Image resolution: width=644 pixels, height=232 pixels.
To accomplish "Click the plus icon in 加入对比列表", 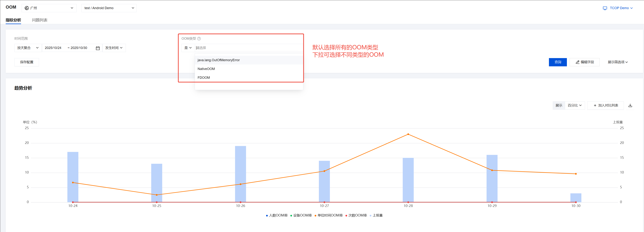I will coord(595,106).
